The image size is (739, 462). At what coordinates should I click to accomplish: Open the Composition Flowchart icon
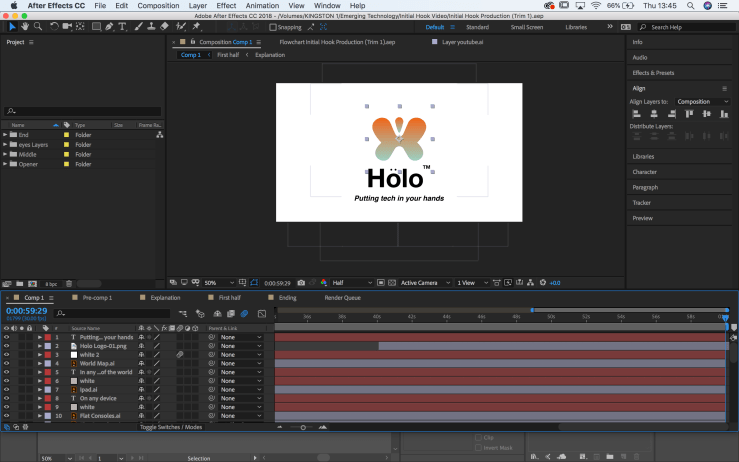pyautogui.click(x=531, y=282)
